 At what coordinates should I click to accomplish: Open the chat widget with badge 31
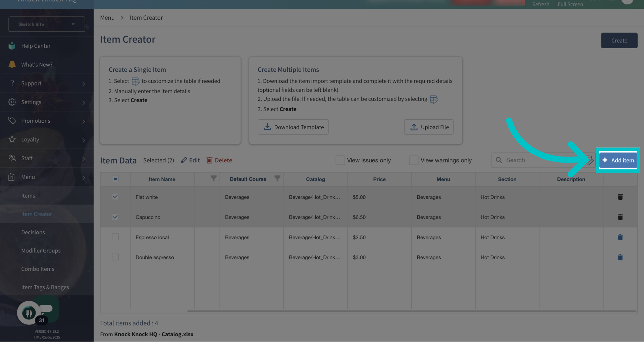click(29, 313)
